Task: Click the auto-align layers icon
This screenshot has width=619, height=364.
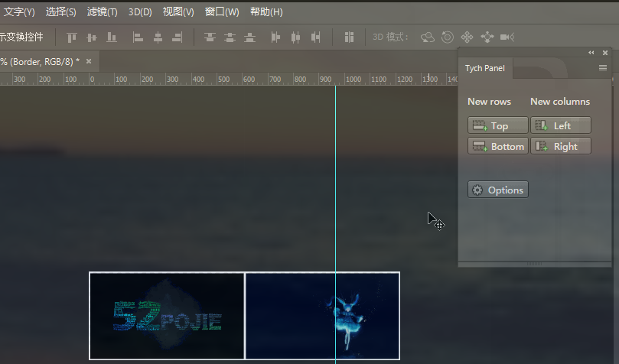Action: click(349, 37)
